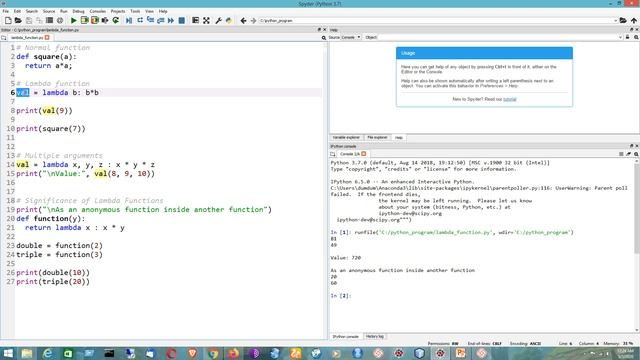The width and height of the screenshot is (640, 360).
Task: Open file with the folder toolbar icon
Action: [18, 20]
